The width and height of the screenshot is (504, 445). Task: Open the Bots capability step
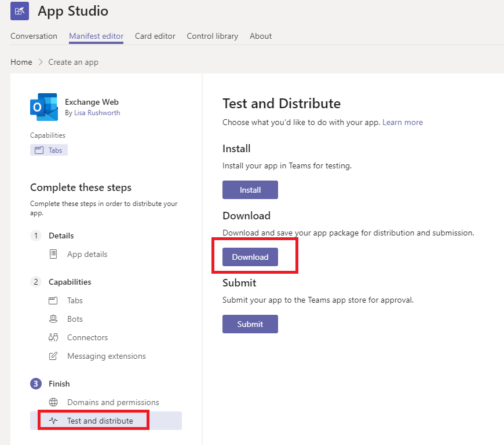[x=75, y=319]
